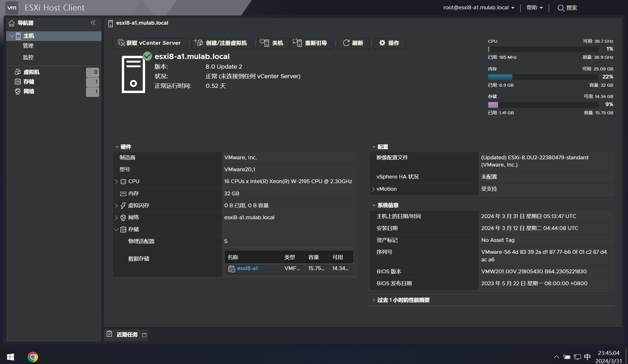628x364 pixels.
Task: Click the memory usage bar
Action: [543, 77]
